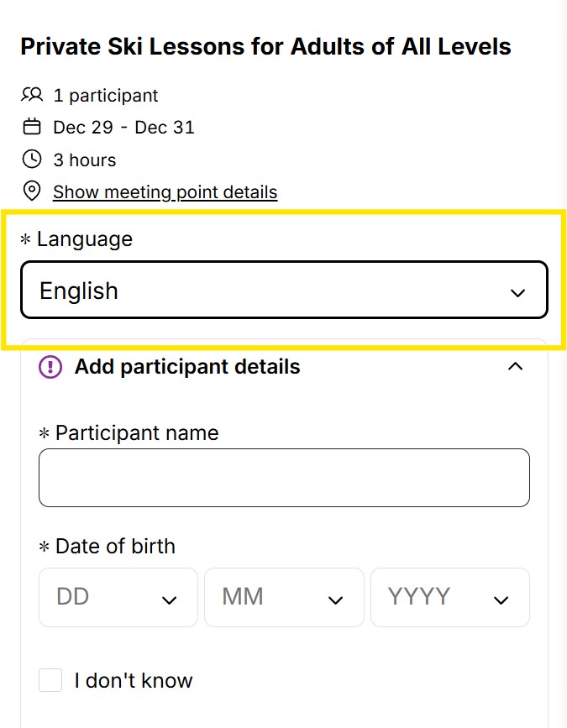The height and width of the screenshot is (728, 567).
Task: Click the "1 participant" text
Action: [x=106, y=95]
